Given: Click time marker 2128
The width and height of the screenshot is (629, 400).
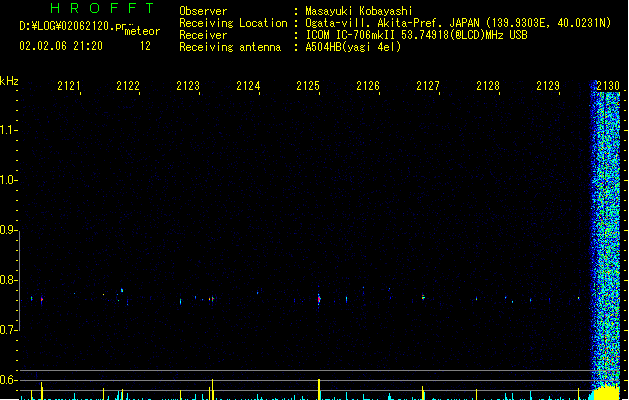Looking at the screenshot, I should point(488,86).
